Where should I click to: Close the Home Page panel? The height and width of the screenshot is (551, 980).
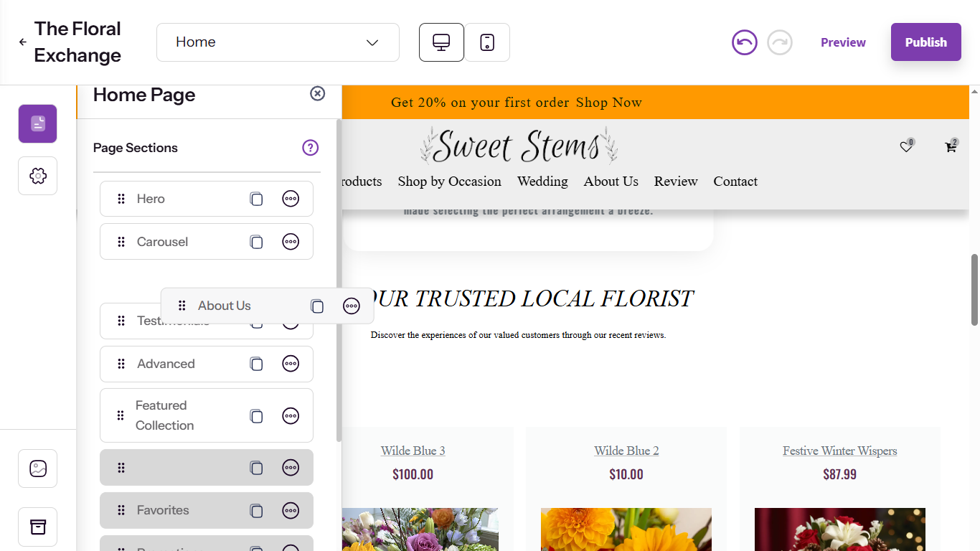tap(318, 93)
